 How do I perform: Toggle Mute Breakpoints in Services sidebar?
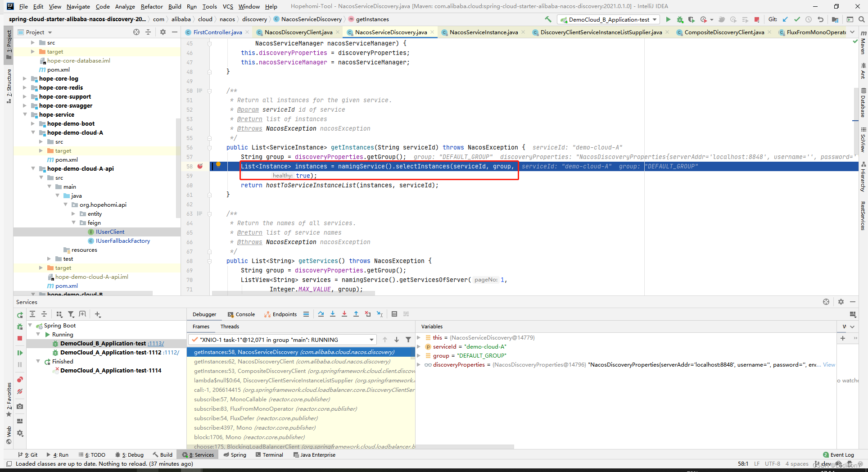(20, 391)
